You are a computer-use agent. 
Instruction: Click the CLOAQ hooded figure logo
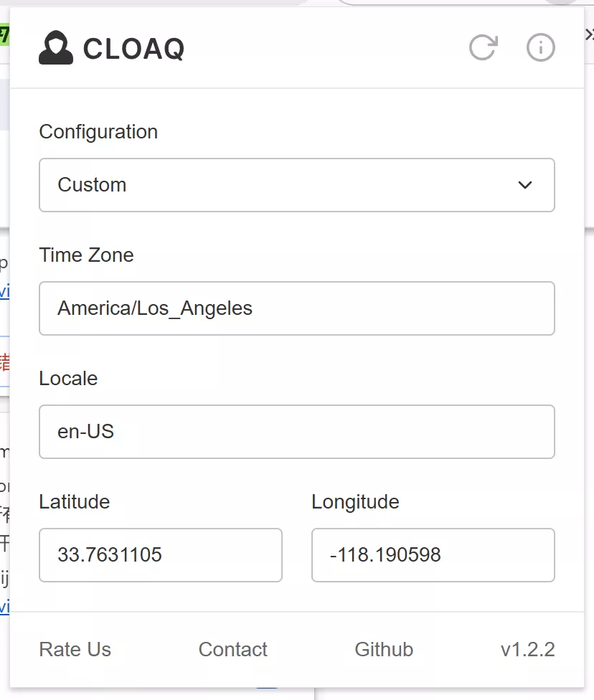pos(56,48)
